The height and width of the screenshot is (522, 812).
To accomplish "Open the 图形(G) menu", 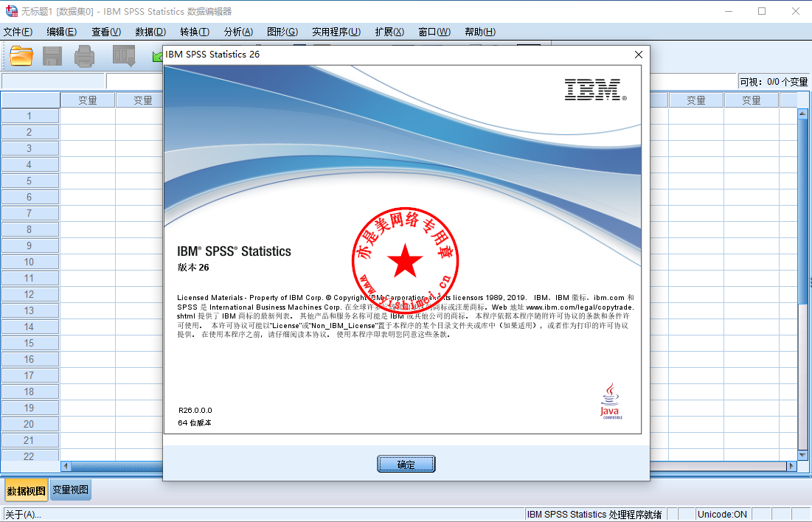I will [282, 32].
